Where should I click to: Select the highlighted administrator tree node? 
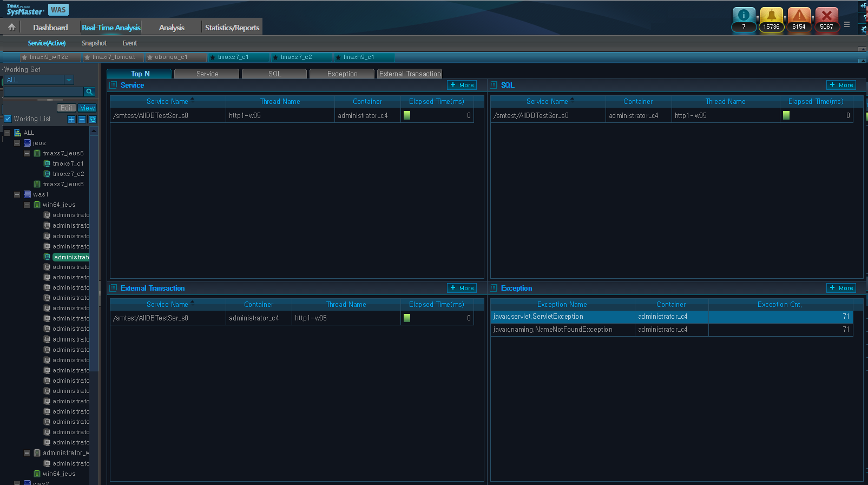tap(71, 257)
